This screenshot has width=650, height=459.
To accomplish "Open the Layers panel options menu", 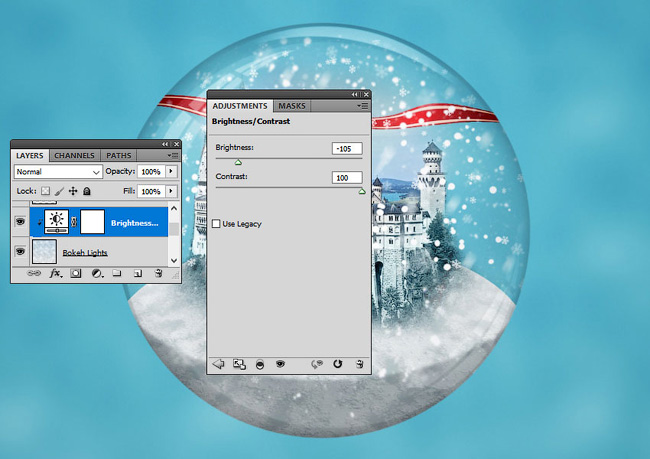I will click(x=172, y=155).
